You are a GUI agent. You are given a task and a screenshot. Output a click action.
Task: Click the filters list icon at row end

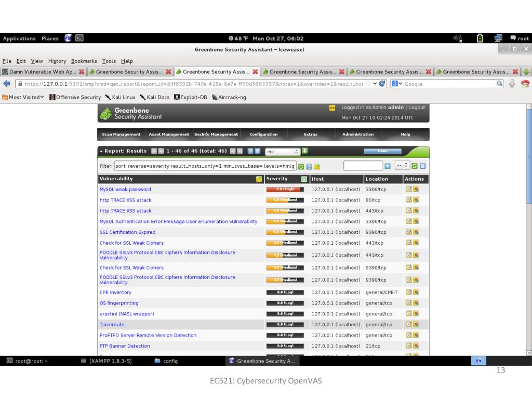click(x=422, y=166)
